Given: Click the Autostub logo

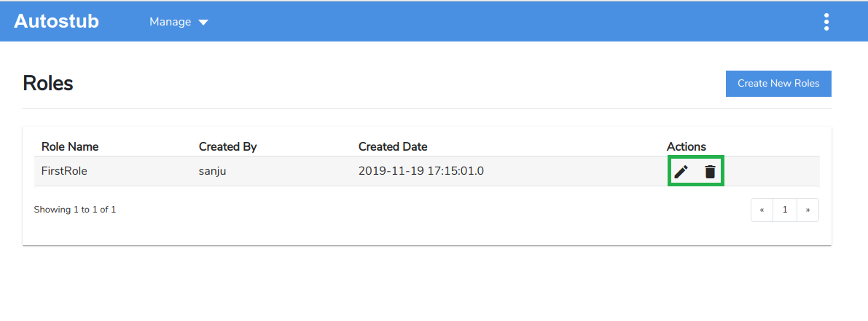Looking at the screenshot, I should (56, 21).
